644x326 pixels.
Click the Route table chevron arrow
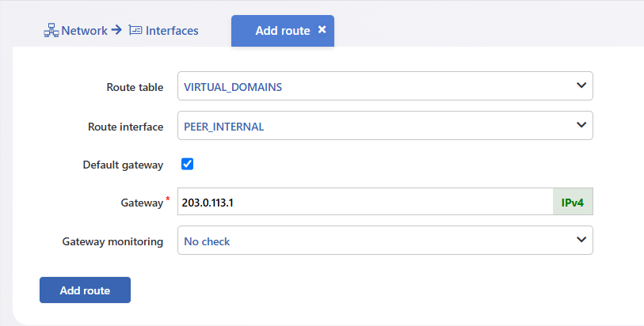[581, 85]
